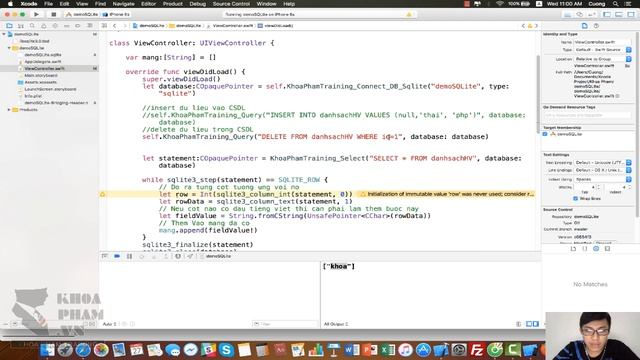Viewport: 640px width, 360px height.
Task: Open Skype from the Dock
Action: pyautogui.click(x=226, y=350)
